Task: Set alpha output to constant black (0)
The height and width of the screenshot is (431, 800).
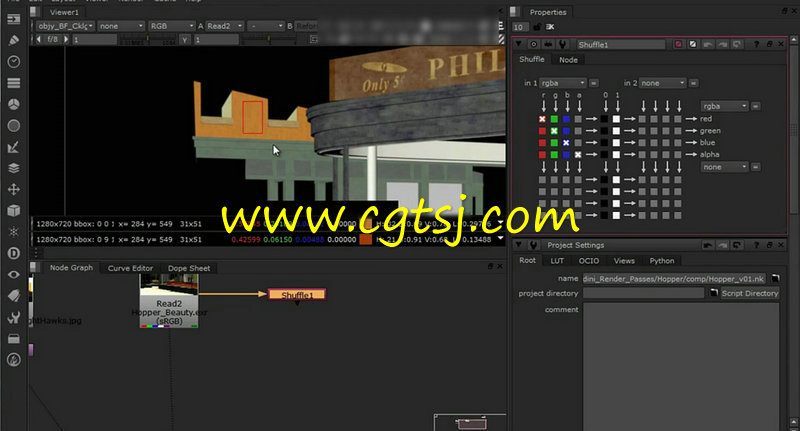Action: click(x=605, y=155)
